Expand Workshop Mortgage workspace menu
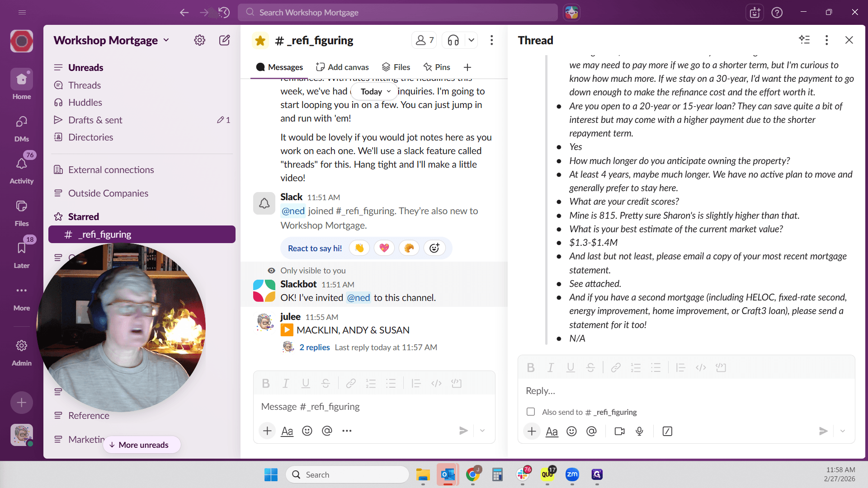Screen dimensions: 868x488 111,40
